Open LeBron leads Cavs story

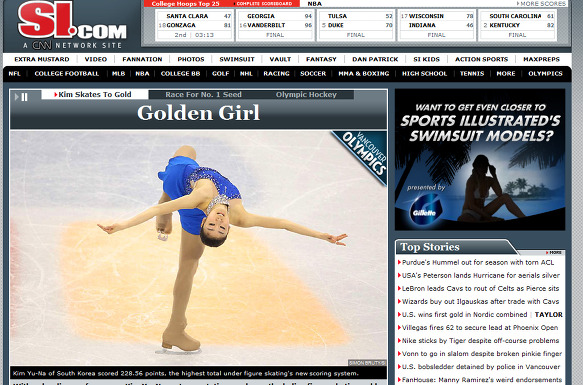(x=480, y=288)
